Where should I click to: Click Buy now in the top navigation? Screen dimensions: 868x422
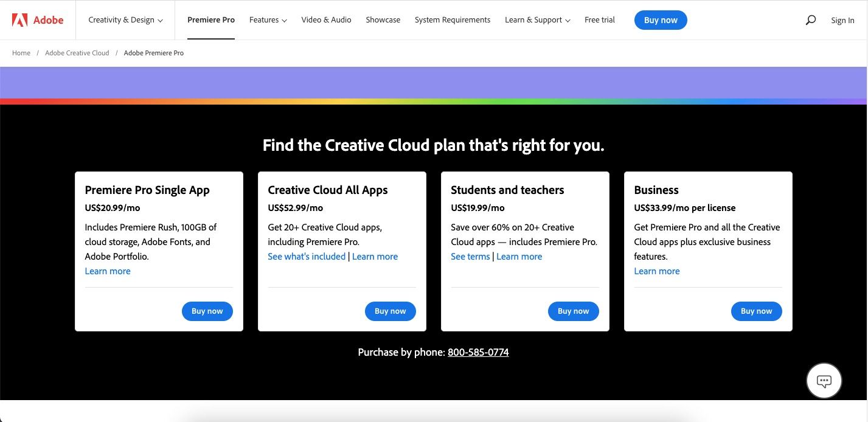coord(661,20)
